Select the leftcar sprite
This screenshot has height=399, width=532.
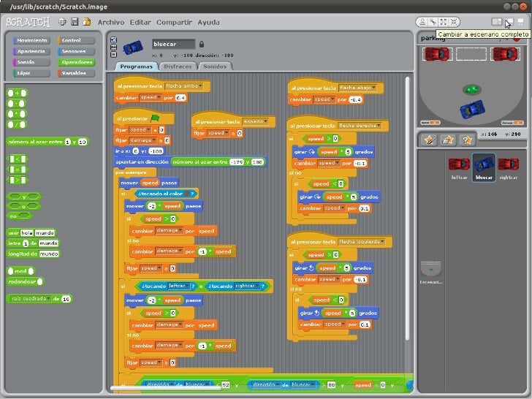coord(459,168)
